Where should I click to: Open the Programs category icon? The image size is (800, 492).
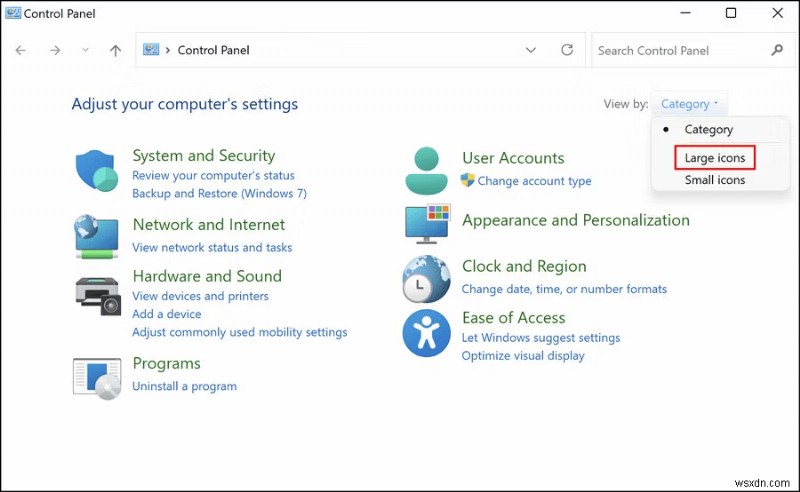pyautogui.click(x=97, y=375)
